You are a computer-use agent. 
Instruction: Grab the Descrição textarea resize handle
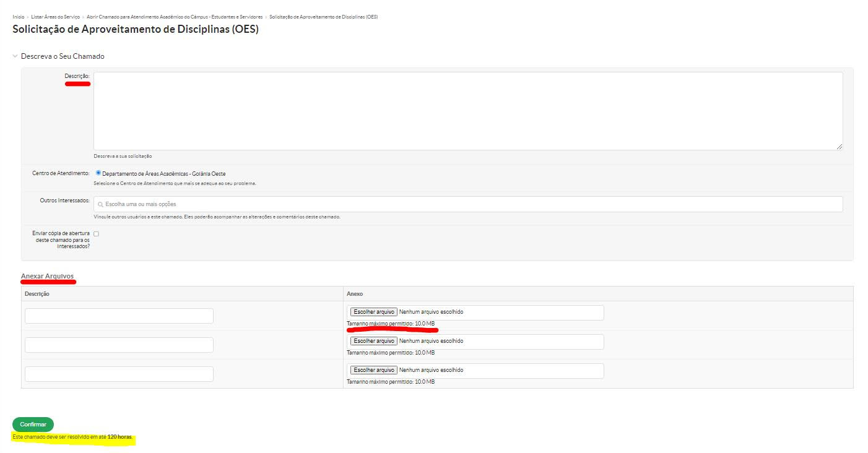839,146
